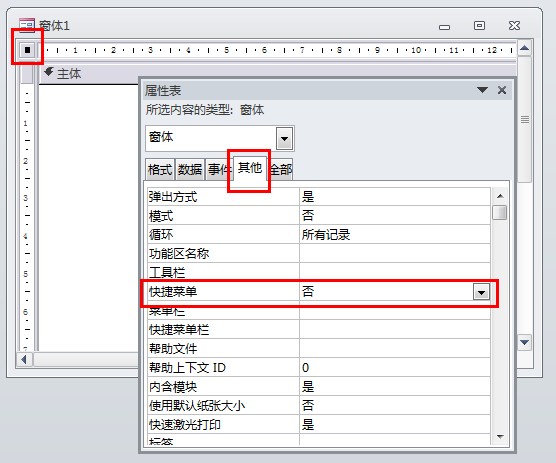Close the 属性表 property sheet panel
The image size is (556, 463).
502,90
